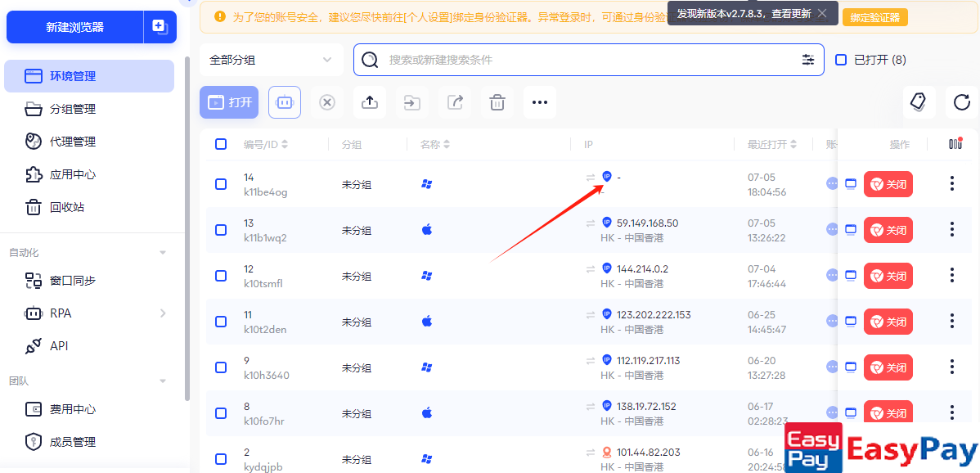The height and width of the screenshot is (473, 980).
Task: Click 关闭 button for profile 12
Action: 888,276
